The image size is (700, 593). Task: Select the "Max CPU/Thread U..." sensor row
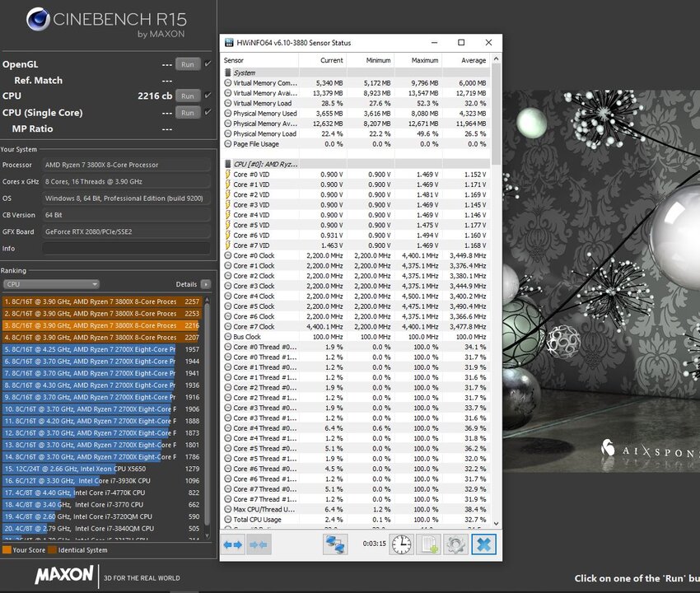[356, 509]
